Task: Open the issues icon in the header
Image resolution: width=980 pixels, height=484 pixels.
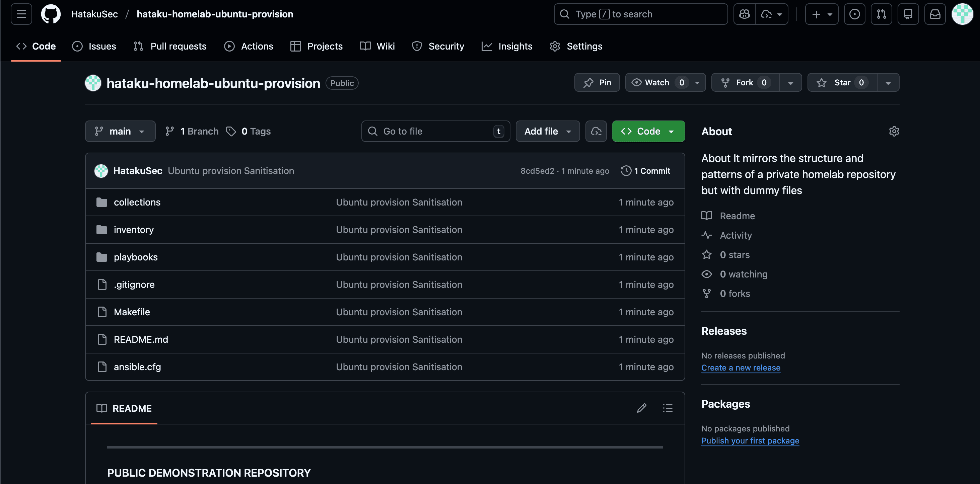Action: [855, 14]
